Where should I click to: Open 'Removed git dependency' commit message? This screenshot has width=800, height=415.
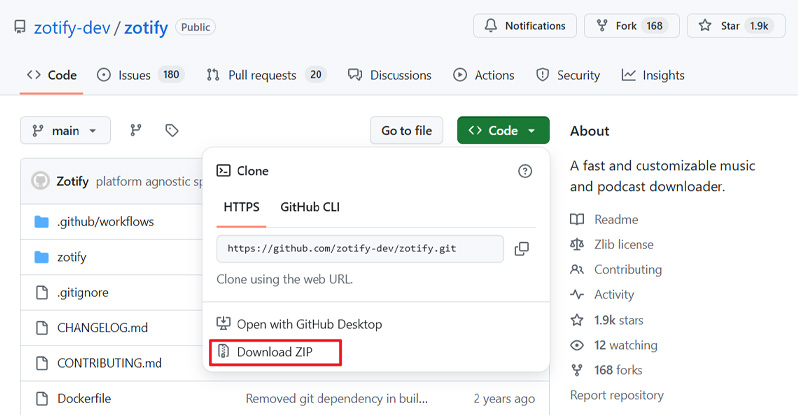[x=337, y=399]
